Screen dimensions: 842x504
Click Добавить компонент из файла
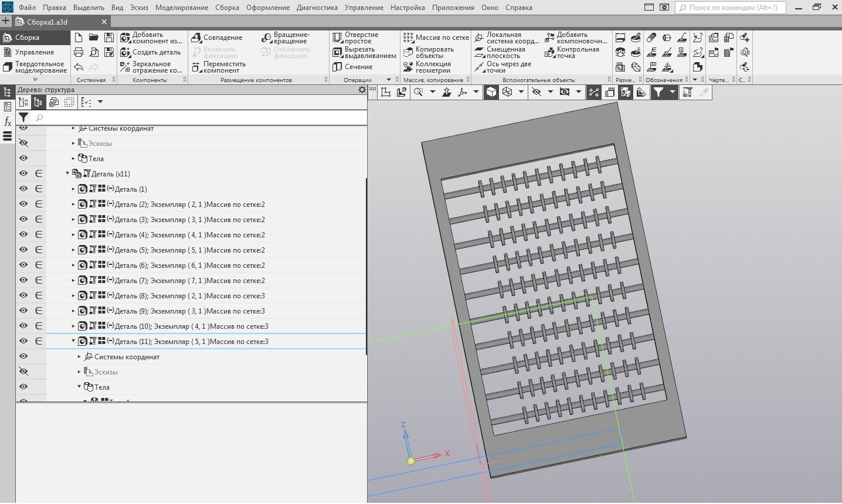pyautogui.click(x=151, y=38)
